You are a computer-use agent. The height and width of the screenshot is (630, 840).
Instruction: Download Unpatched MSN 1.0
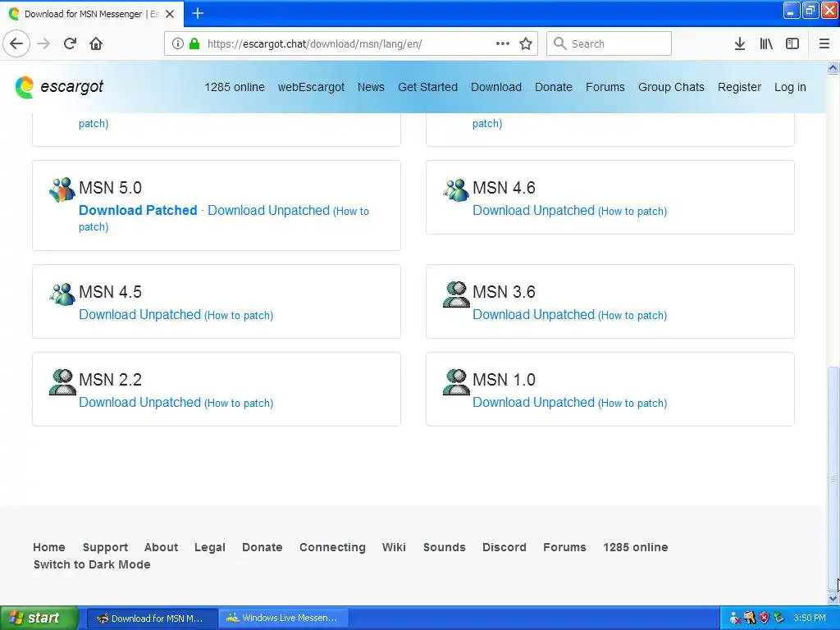tap(533, 402)
